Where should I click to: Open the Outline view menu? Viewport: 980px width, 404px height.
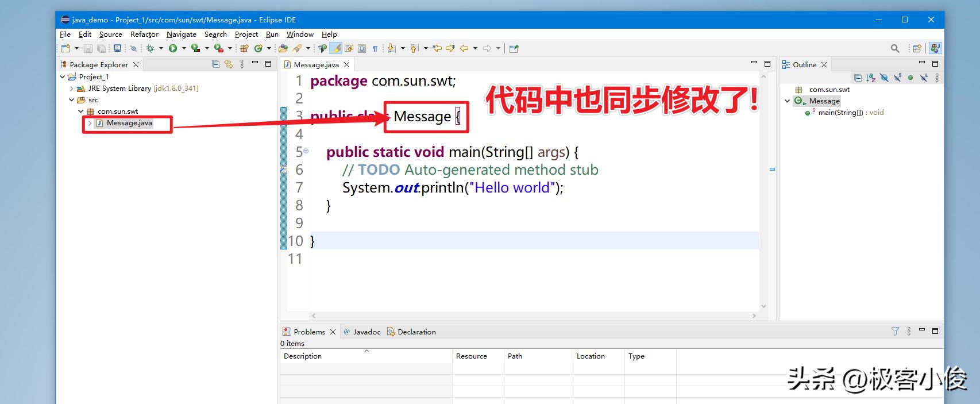point(937,78)
